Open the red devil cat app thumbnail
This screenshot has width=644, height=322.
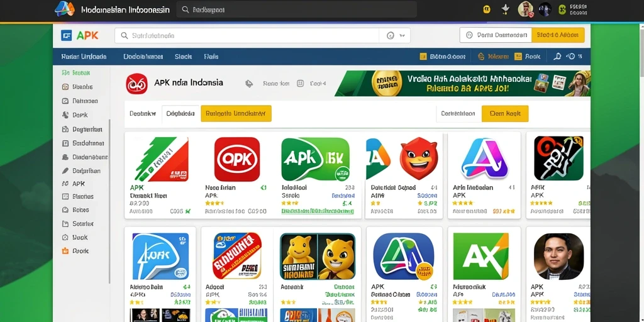coord(419,158)
